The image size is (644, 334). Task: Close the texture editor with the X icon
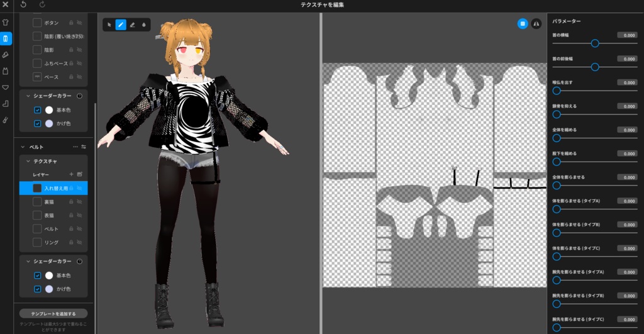tap(5, 4)
